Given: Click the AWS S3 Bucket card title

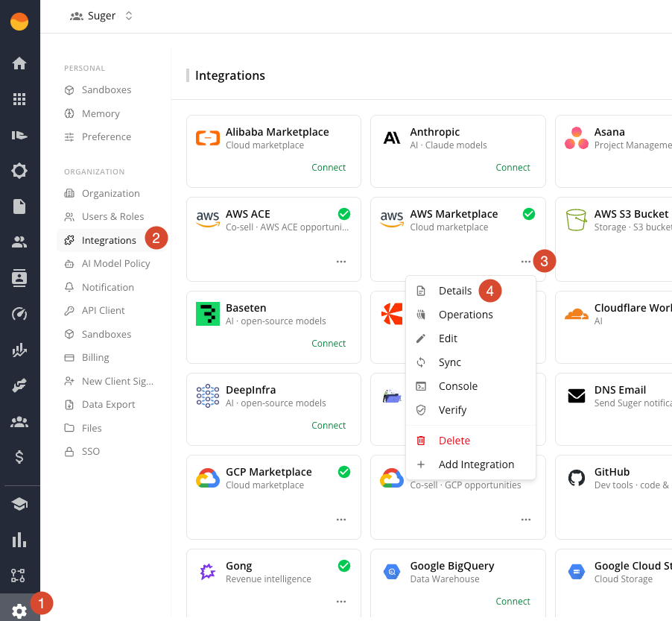Looking at the screenshot, I should click(631, 214).
